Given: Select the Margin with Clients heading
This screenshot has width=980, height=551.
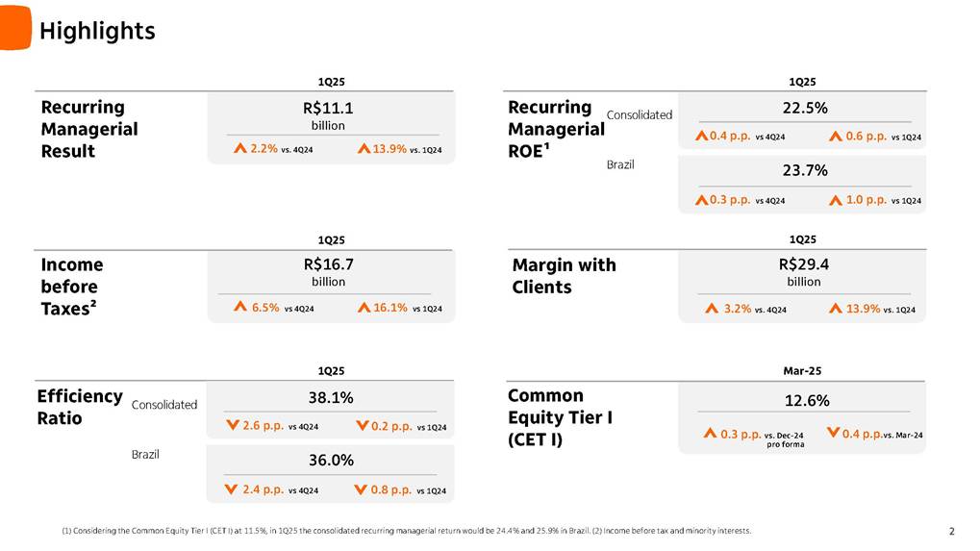Looking at the screenshot, I should click(x=565, y=276).
